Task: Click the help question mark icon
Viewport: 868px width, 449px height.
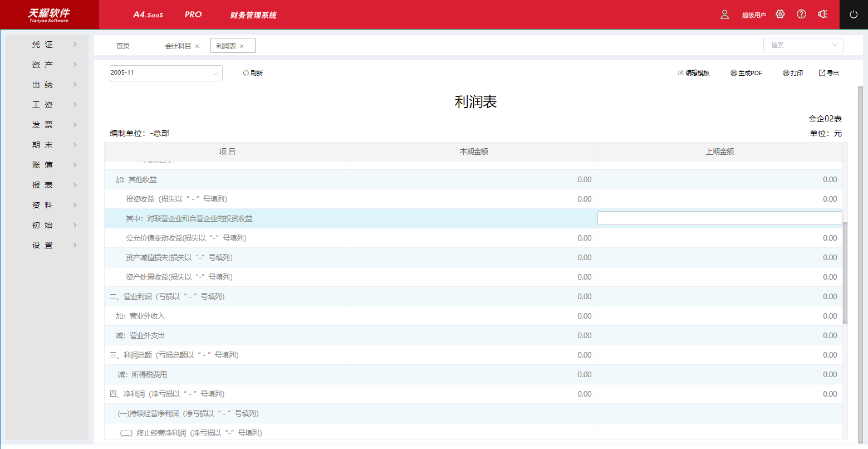Action: pyautogui.click(x=801, y=14)
